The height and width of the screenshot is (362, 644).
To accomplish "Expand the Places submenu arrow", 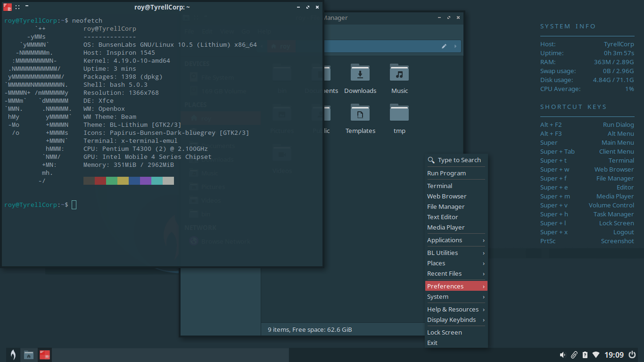I will pos(484,263).
